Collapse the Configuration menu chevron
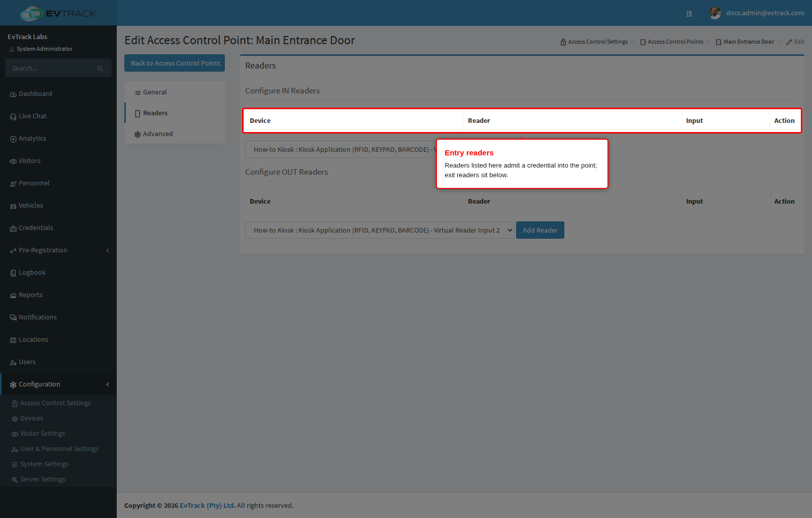 point(108,384)
